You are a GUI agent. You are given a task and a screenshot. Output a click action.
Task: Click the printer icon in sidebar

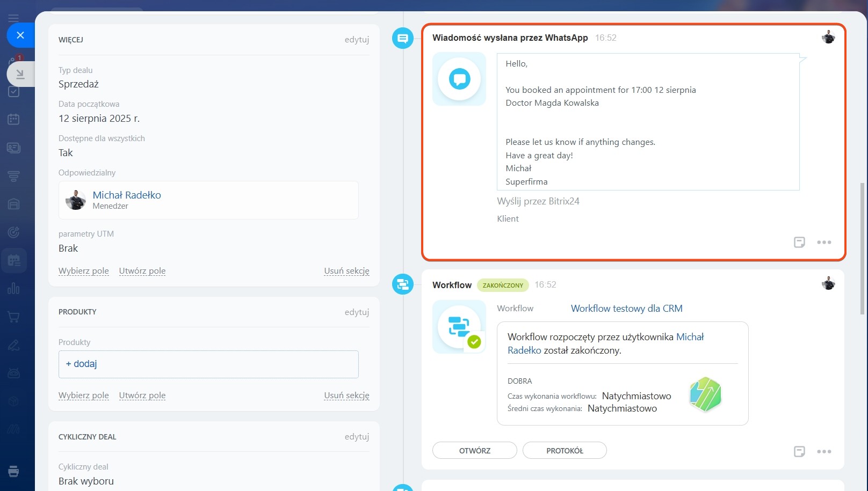click(14, 471)
